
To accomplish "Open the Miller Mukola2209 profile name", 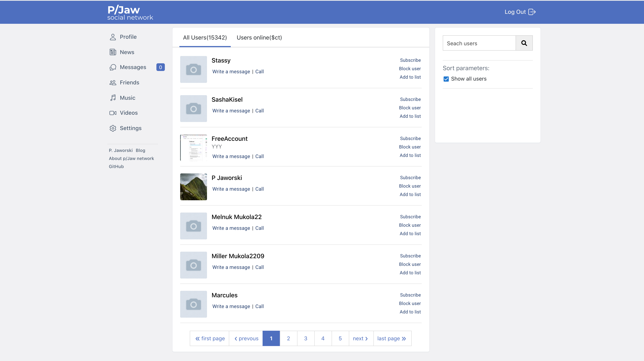I will (238, 256).
